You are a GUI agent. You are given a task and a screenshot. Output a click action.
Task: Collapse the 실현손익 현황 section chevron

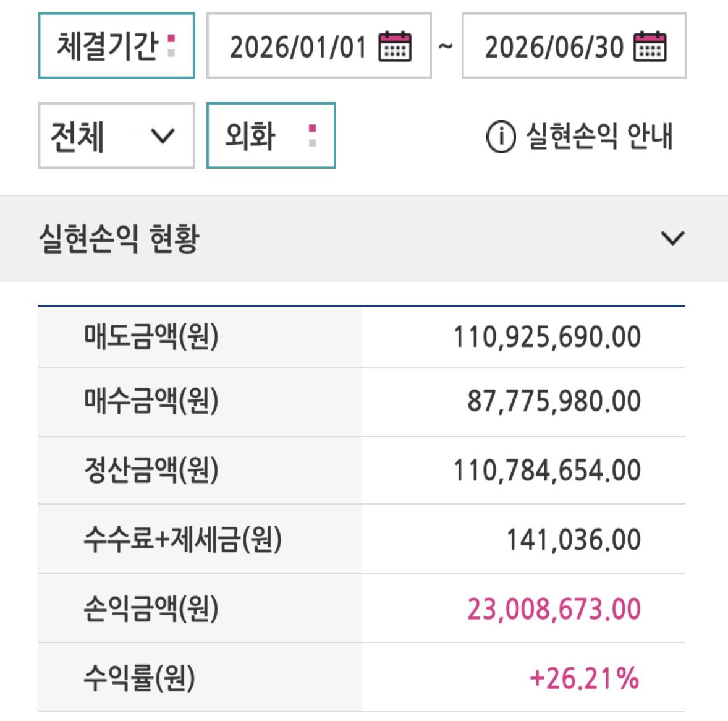(672, 238)
